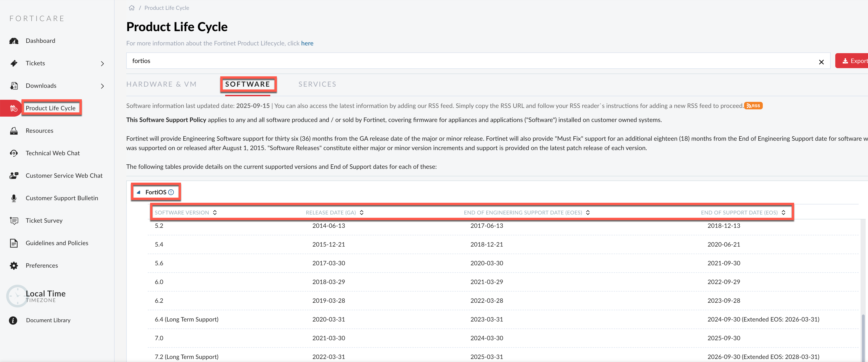Switch to the Services tab

coord(317,84)
